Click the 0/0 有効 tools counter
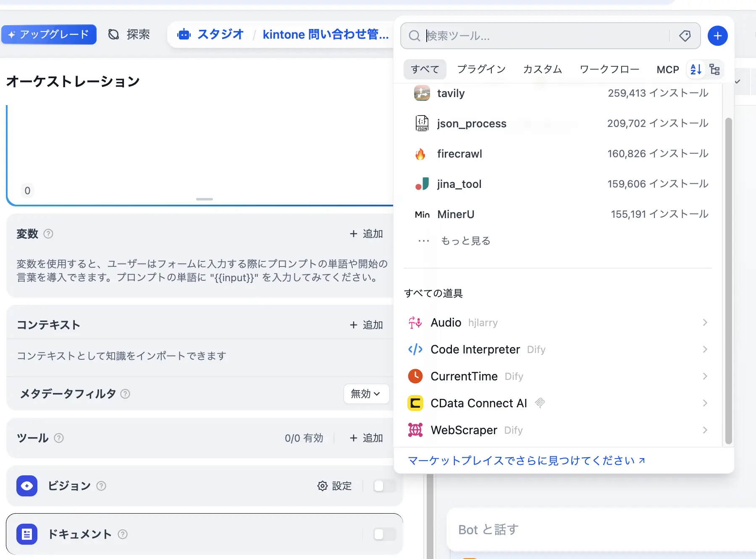The width and height of the screenshot is (756, 559). (x=304, y=438)
